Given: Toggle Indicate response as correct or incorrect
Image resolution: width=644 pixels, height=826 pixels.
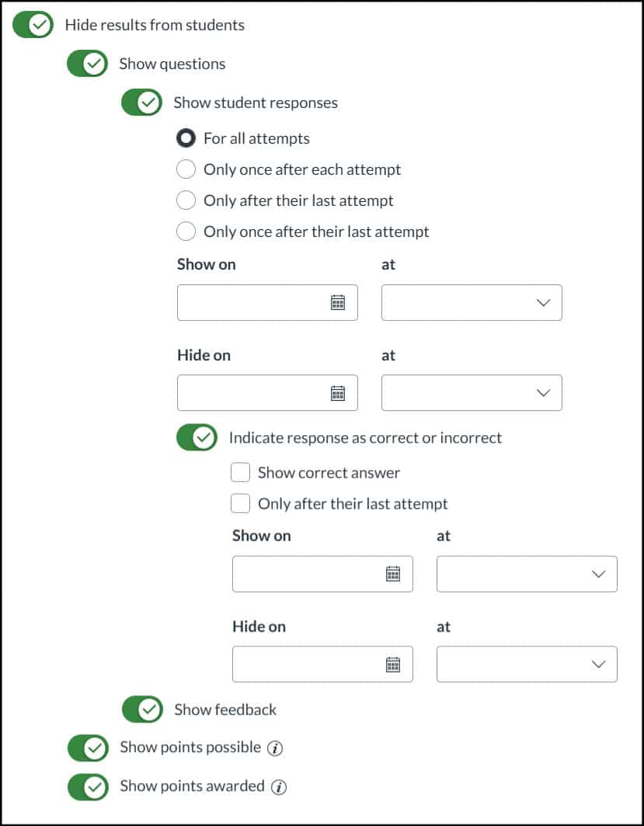Looking at the screenshot, I should click(197, 437).
